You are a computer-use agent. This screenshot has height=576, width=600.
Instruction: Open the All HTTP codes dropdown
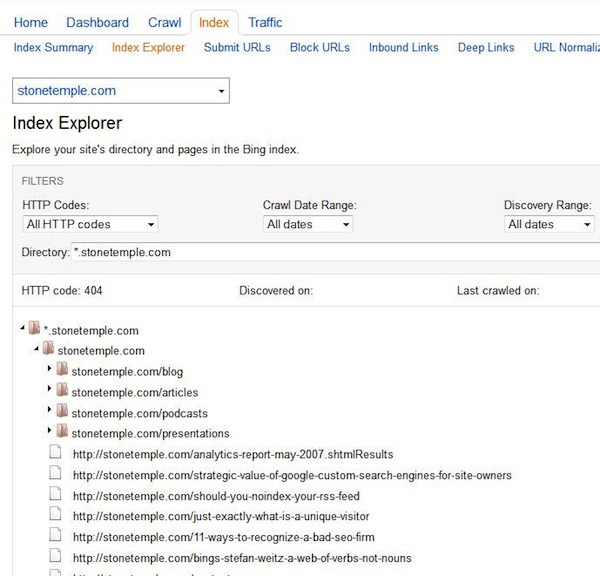coord(90,224)
